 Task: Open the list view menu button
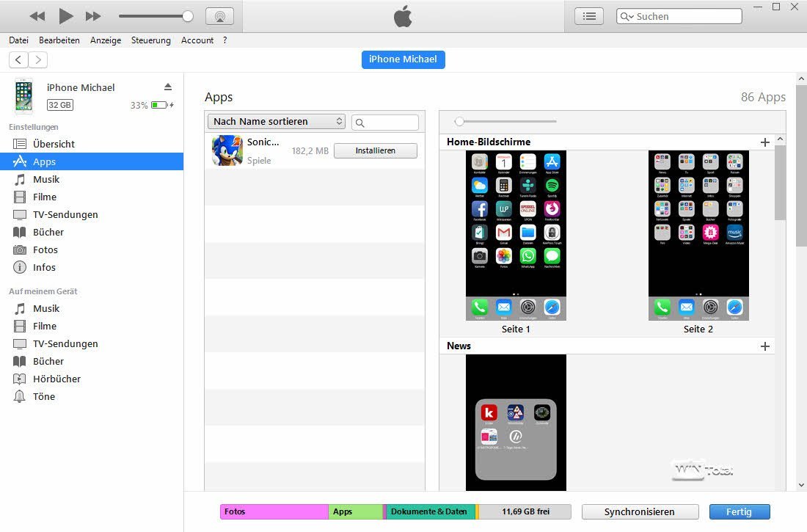point(589,16)
